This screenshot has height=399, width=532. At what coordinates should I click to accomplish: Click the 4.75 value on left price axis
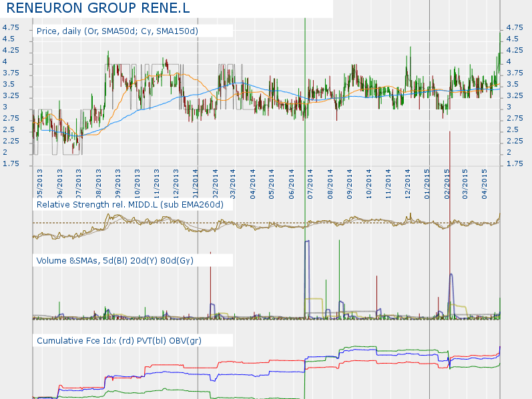click(x=11, y=27)
